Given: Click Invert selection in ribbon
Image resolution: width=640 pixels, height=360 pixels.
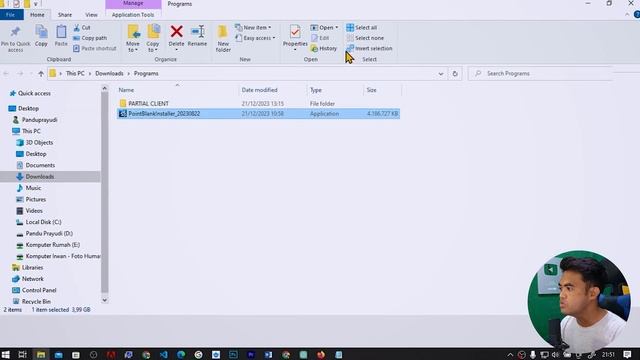Looking at the screenshot, I should pyautogui.click(x=369, y=48).
